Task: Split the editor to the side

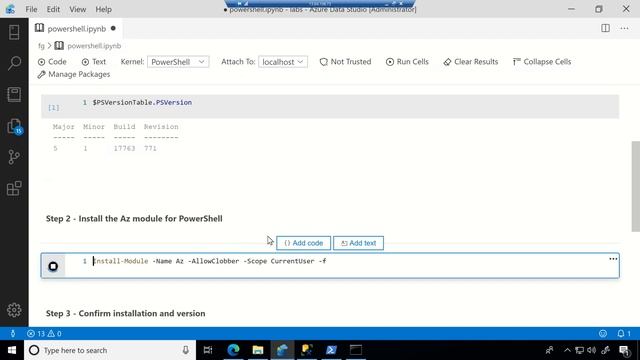Action: 605,28
